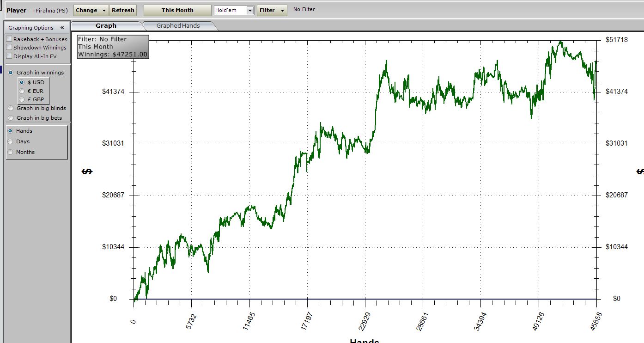Select the $ USD currency option
Viewport: 644px width, 343px height.
click(22, 82)
